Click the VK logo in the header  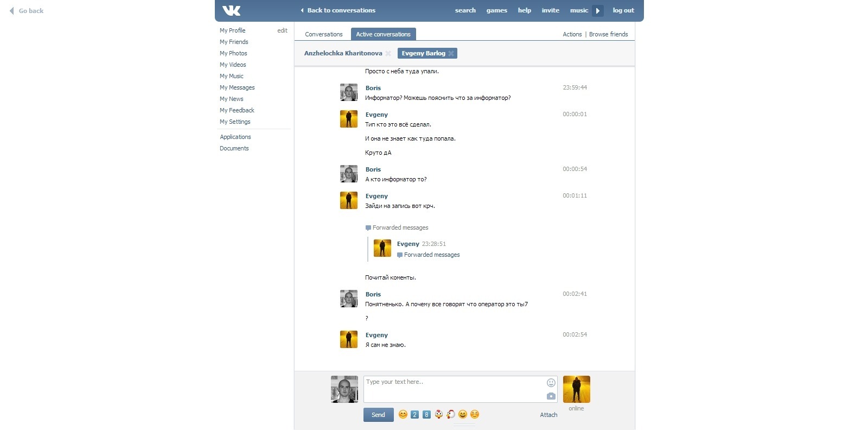231,10
